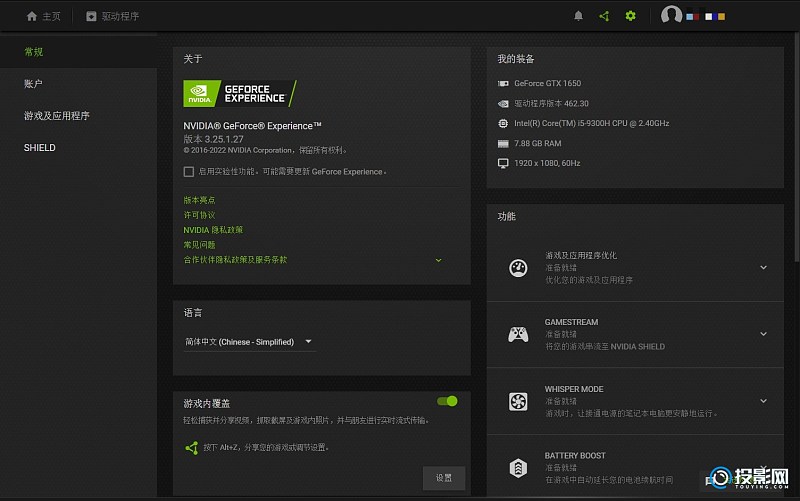
Task: Select the 常规 settings tab
Action: tap(79, 52)
